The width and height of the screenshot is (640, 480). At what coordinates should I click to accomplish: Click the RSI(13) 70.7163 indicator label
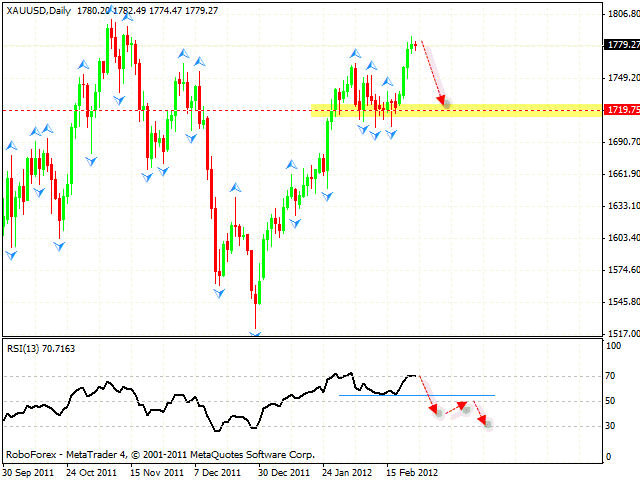click(x=40, y=348)
